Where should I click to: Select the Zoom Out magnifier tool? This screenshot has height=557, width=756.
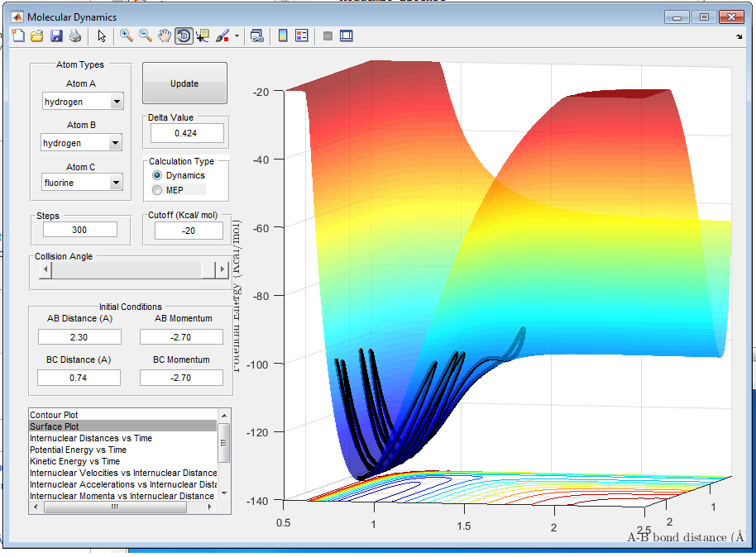point(146,36)
